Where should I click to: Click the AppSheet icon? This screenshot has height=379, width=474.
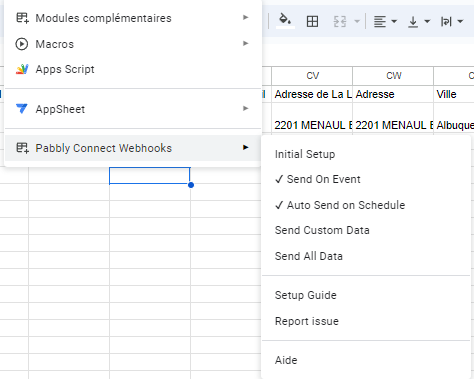pyautogui.click(x=22, y=109)
